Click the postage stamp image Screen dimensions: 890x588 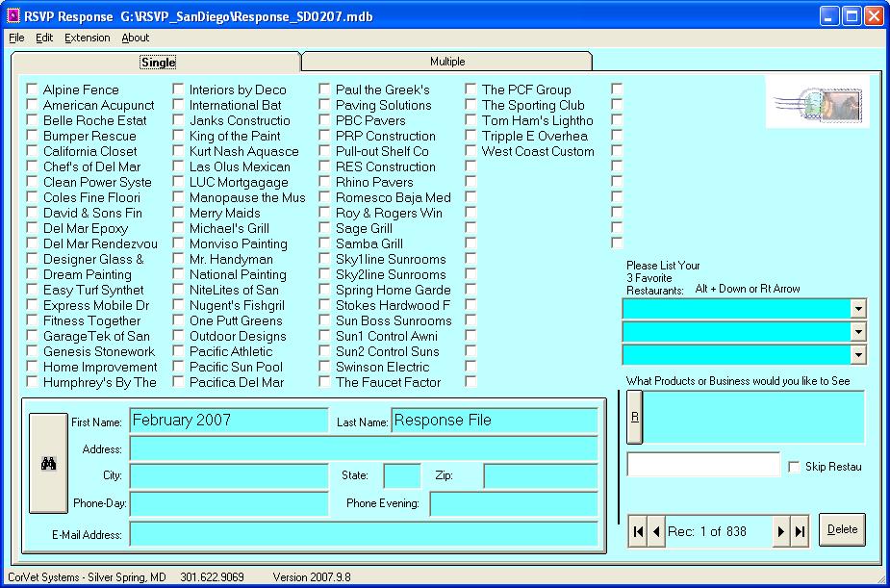816,102
